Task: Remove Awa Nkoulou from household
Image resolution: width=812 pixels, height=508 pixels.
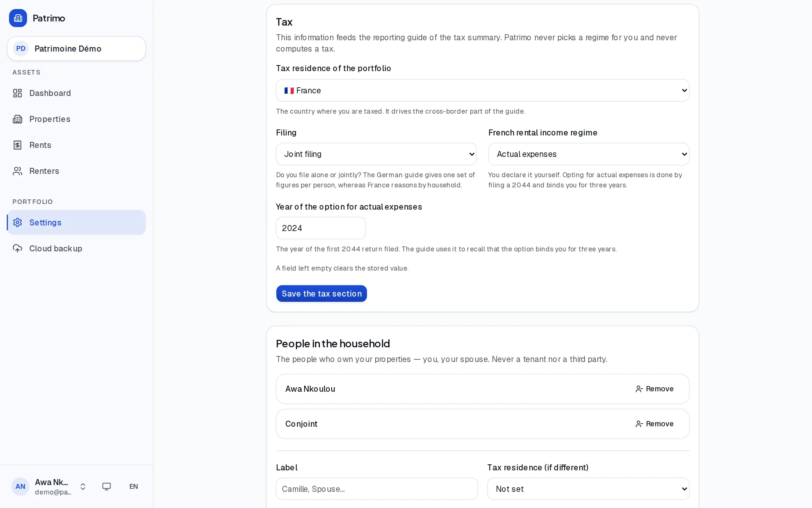Action: 654,389
